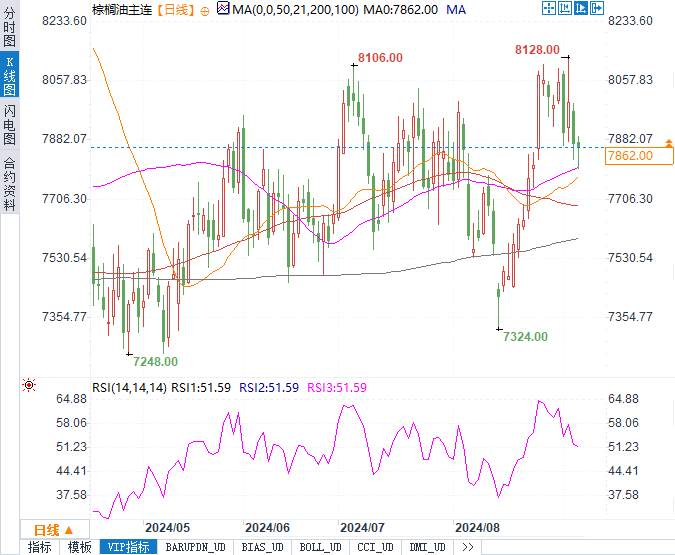
Task: Choose the BIAS_UD indicator tab
Action: tap(263, 547)
